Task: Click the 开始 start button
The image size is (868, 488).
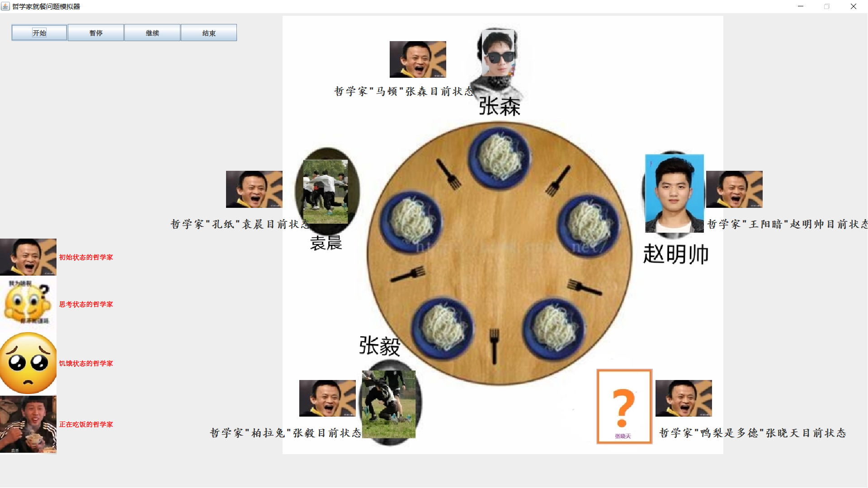Action: [x=39, y=33]
